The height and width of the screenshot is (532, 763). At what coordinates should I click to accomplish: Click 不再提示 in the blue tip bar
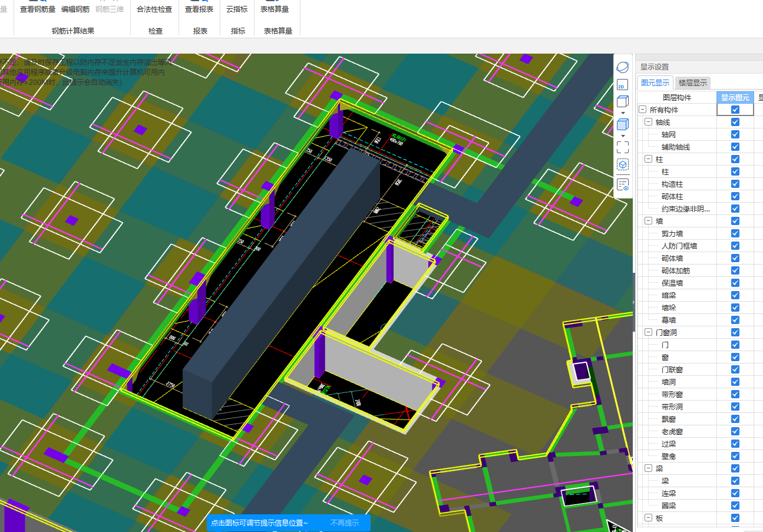coord(344,523)
